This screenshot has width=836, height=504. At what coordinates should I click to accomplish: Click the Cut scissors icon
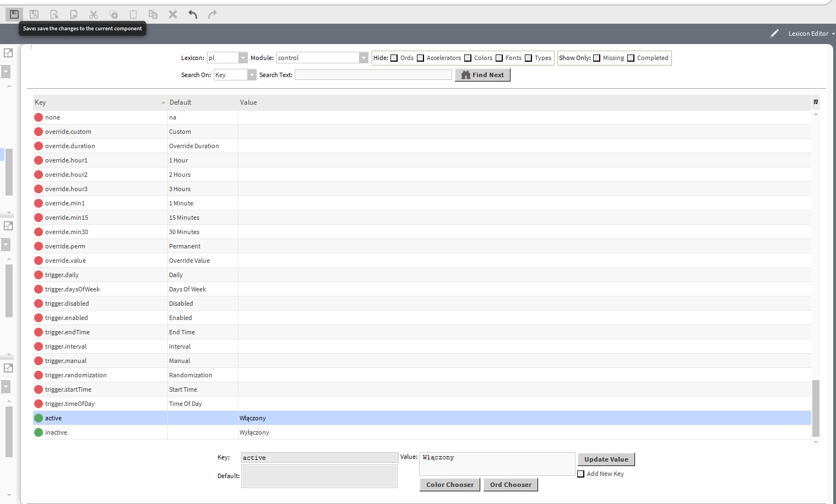94,14
